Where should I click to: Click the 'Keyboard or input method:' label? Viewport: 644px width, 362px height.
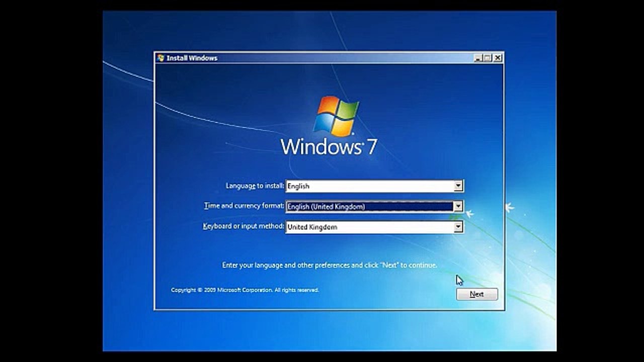tap(244, 226)
